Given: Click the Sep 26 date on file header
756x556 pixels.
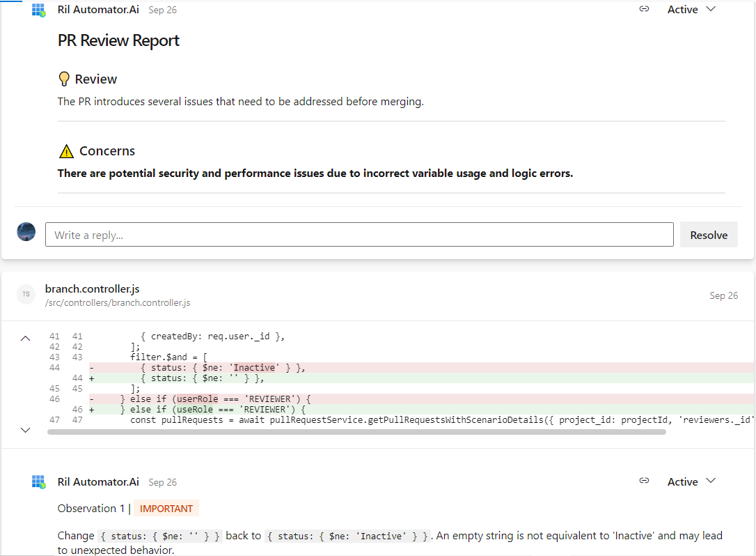Looking at the screenshot, I should click(723, 295).
